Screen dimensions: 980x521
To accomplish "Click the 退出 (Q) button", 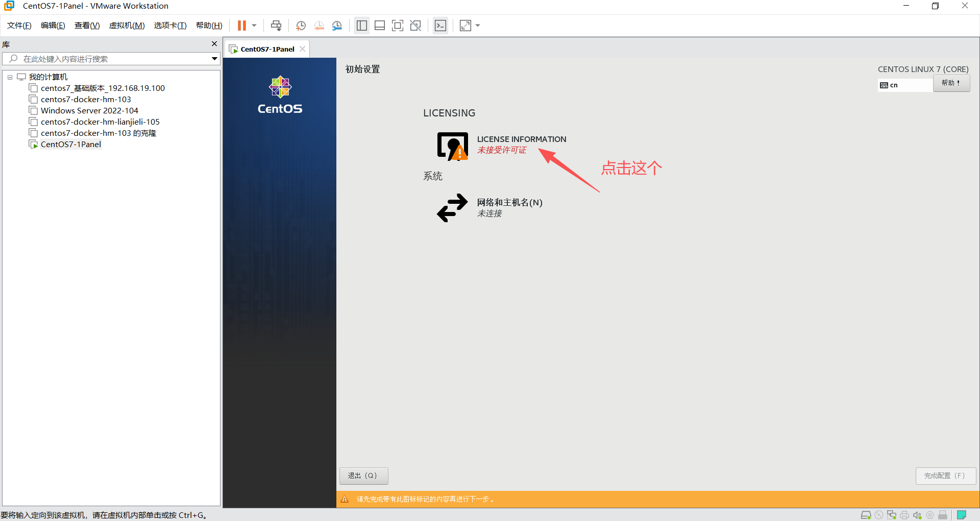I will coord(363,476).
